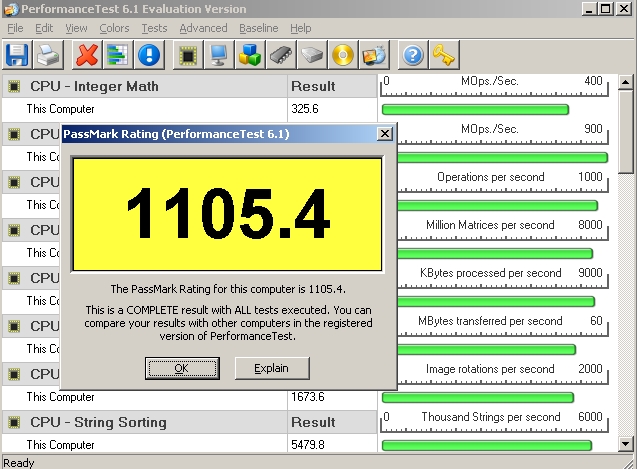Viewport: 637px width, 469px height.
Task: Click the String Sorting green result bar
Action: tap(487, 445)
